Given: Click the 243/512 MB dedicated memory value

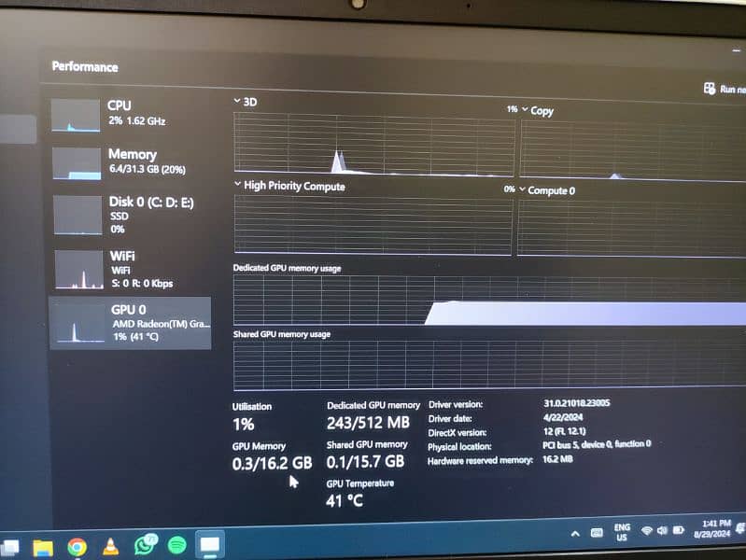Looking at the screenshot, I should [368, 423].
